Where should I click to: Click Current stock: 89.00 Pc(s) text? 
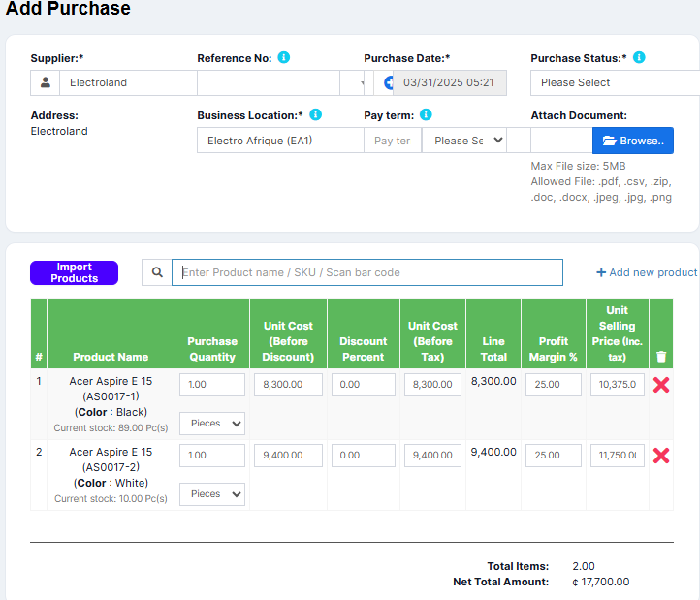[111, 427]
